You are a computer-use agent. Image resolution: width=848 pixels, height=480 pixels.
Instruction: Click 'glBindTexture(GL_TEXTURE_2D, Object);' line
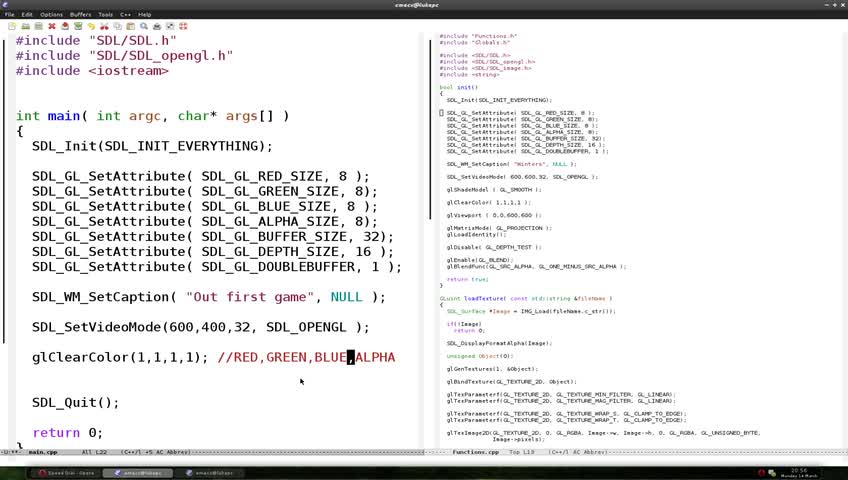pos(512,382)
